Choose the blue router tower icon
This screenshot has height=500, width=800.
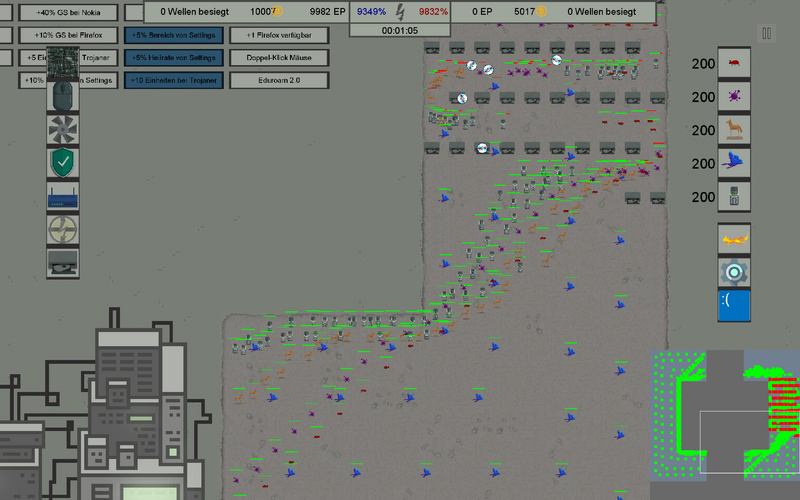63,196
